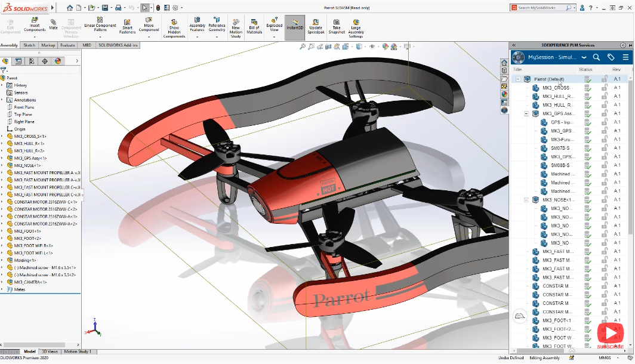This screenshot has height=364, width=635.
Task: Select Mates folder in feature tree
Action: coord(20,289)
